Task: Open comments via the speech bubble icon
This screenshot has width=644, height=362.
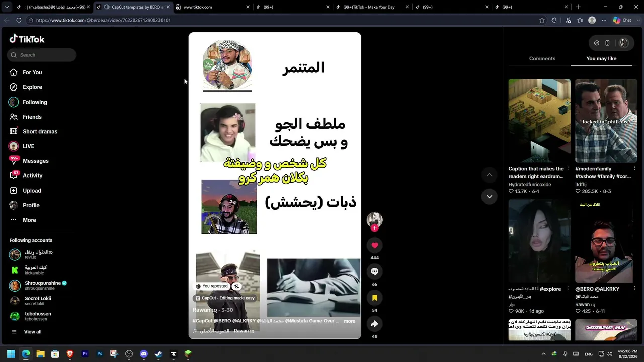Action: [374, 271]
